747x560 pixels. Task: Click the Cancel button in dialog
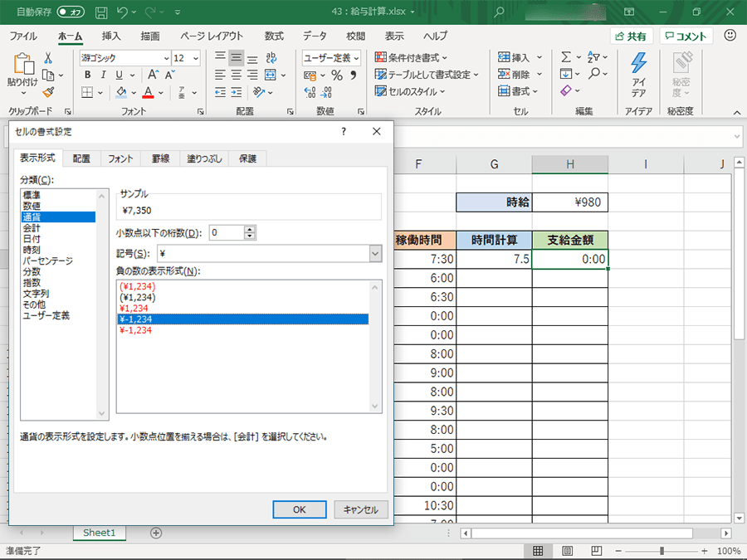point(361,509)
